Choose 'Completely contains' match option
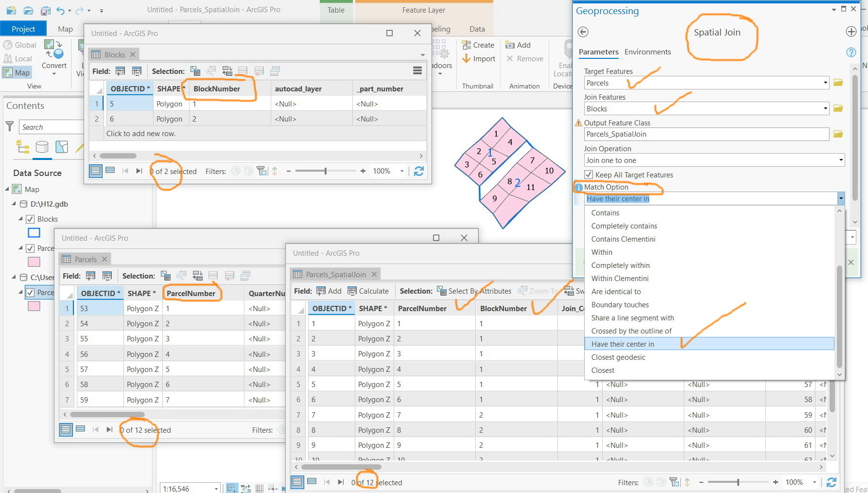868x493 pixels. tap(709, 226)
